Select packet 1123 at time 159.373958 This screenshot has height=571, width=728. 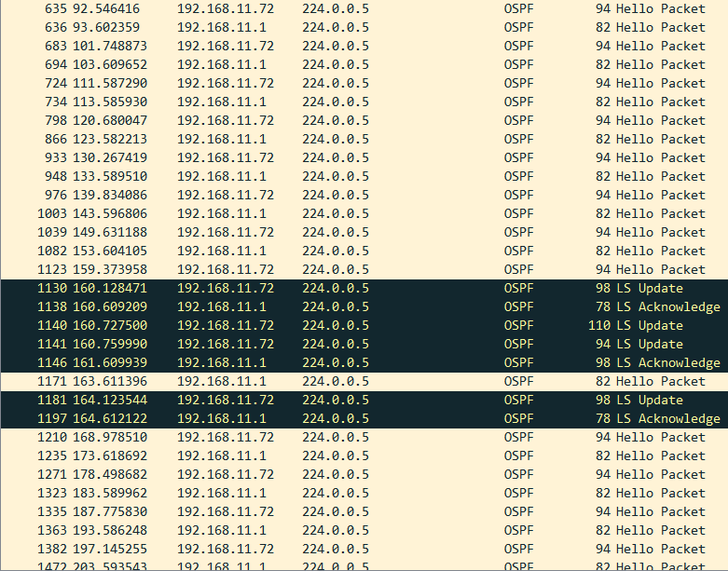point(364,269)
